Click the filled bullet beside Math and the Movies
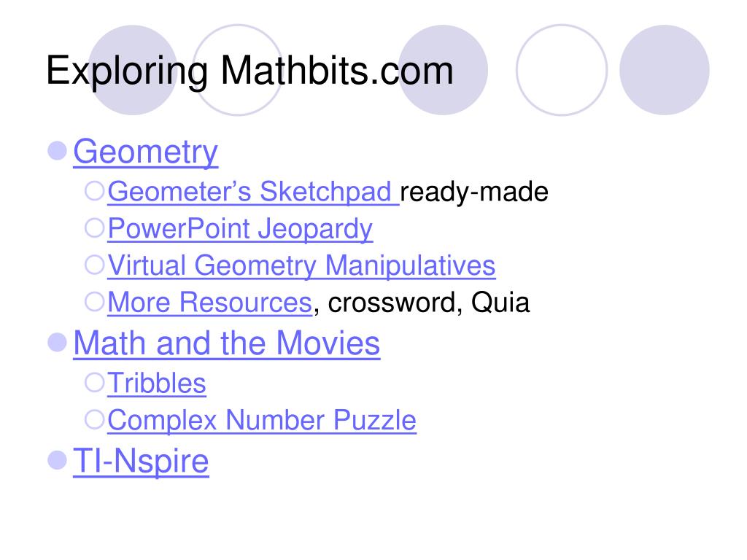The height and width of the screenshot is (560, 747). click(x=57, y=343)
